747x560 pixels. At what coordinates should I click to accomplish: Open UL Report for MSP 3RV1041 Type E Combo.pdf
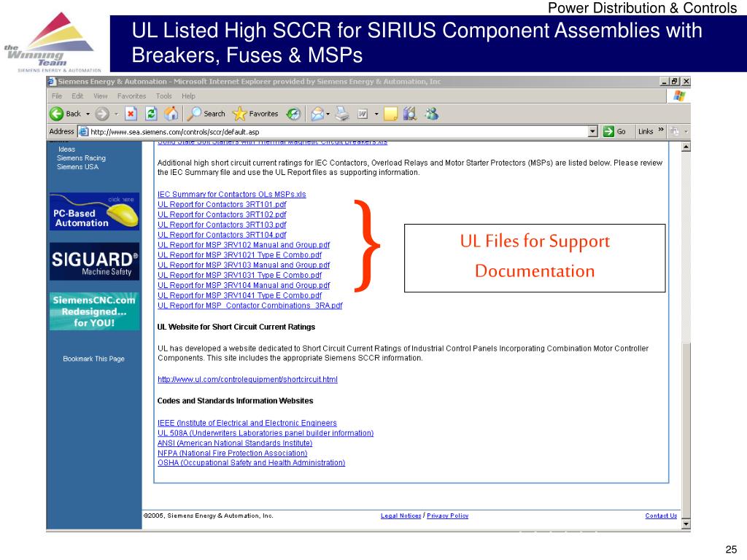pos(239,295)
